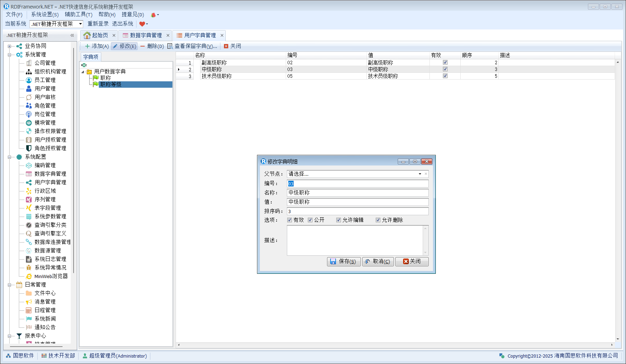Open 组织机构管理 via its icon
The image size is (626, 364).
[x=29, y=71]
